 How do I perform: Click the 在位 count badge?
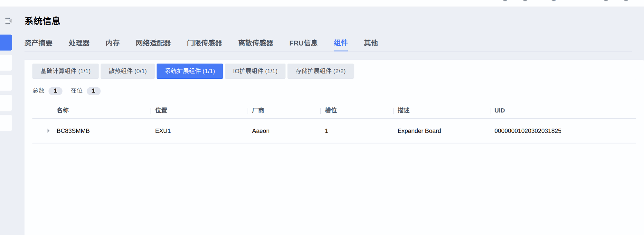click(94, 91)
